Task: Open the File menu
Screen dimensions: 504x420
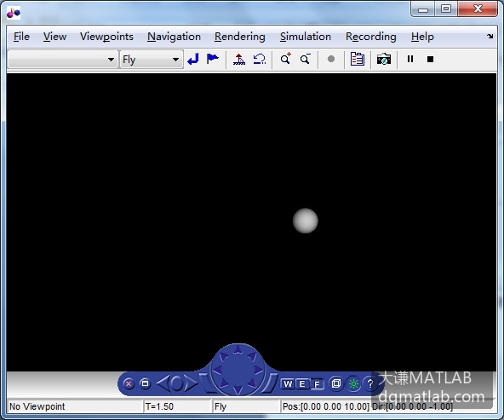Action: pos(21,37)
